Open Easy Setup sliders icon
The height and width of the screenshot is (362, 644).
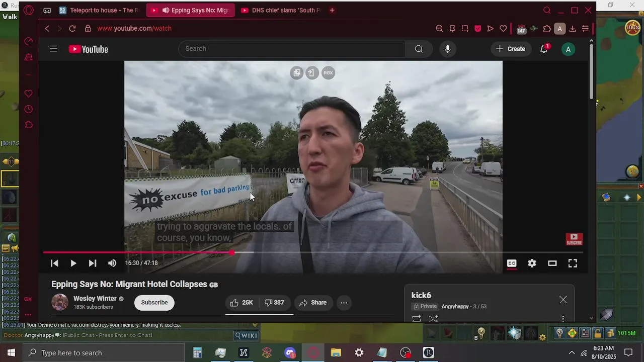tap(585, 29)
